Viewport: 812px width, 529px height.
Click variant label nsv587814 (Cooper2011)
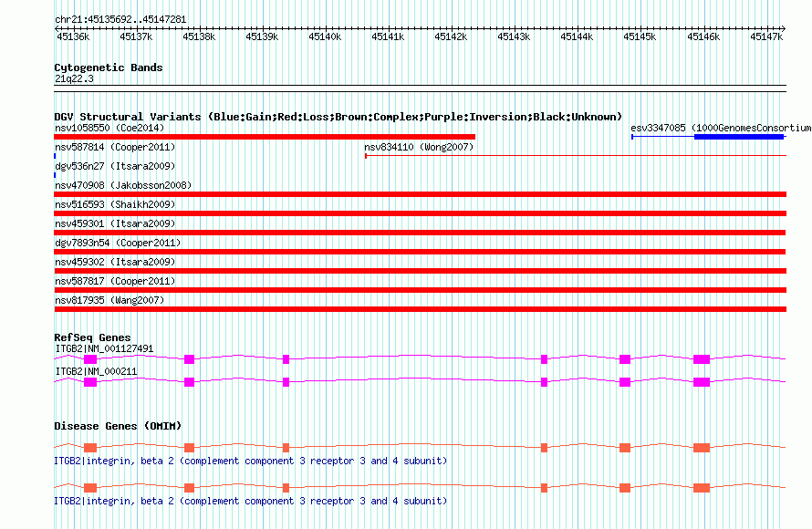pos(115,147)
